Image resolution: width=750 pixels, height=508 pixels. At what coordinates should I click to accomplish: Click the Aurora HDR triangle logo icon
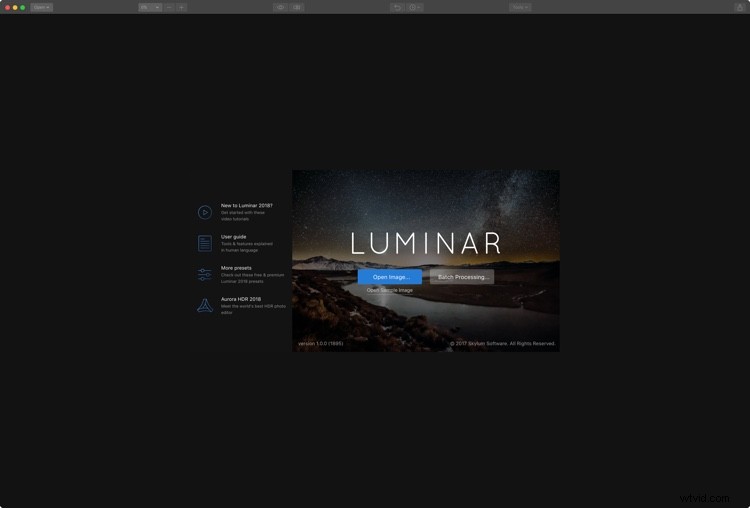coord(205,305)
